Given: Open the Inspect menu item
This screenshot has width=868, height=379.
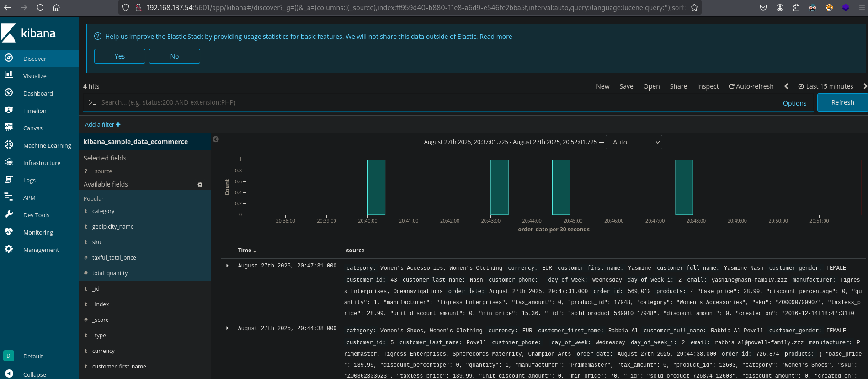Looking at the screenshot, I should click(708, 86).
